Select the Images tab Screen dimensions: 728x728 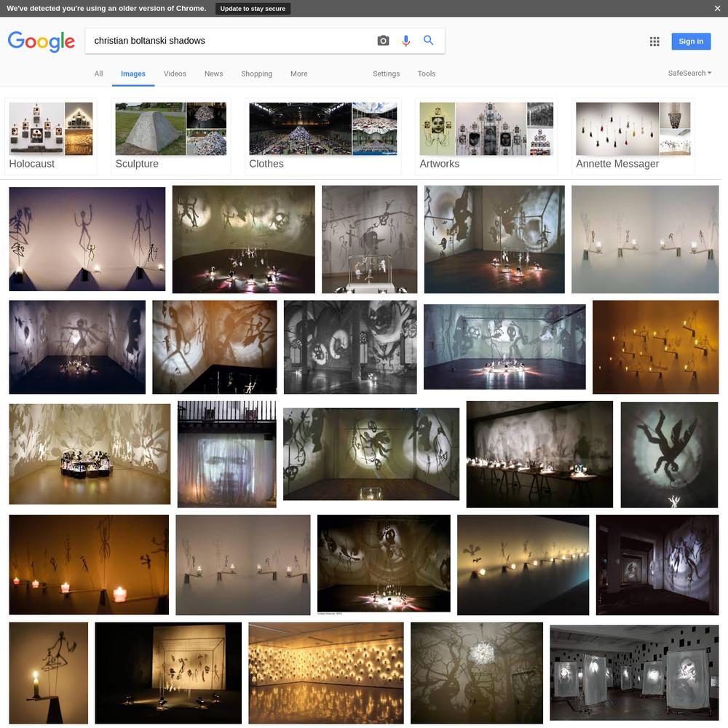133,74
